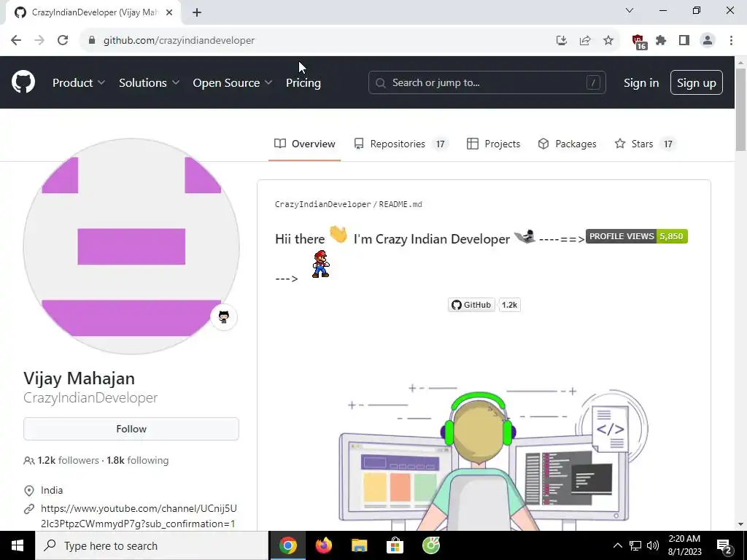Click the scrollbar down arrow
Screen dimensions: 747x560
point(740,524)
